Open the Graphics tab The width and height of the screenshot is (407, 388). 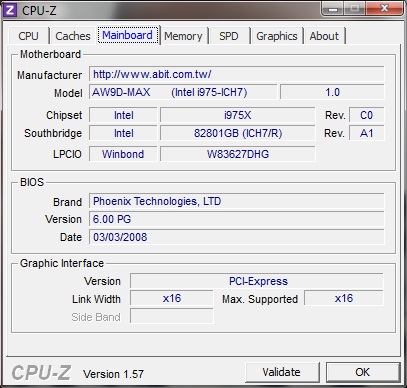click(x=277, y=36)
